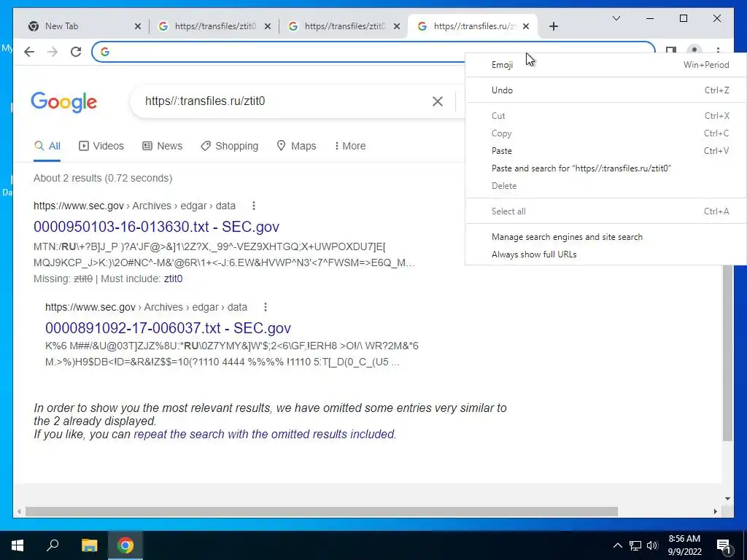Click the scroll down arrow
This screenshot has height=560, width=747.
tap(727, 499)
